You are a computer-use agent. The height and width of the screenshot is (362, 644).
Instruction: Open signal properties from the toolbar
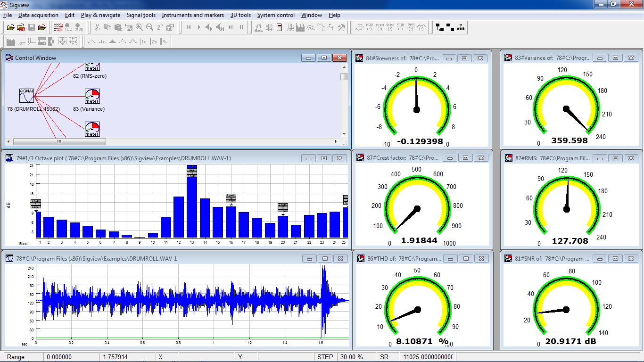click(x=170, y=27)
